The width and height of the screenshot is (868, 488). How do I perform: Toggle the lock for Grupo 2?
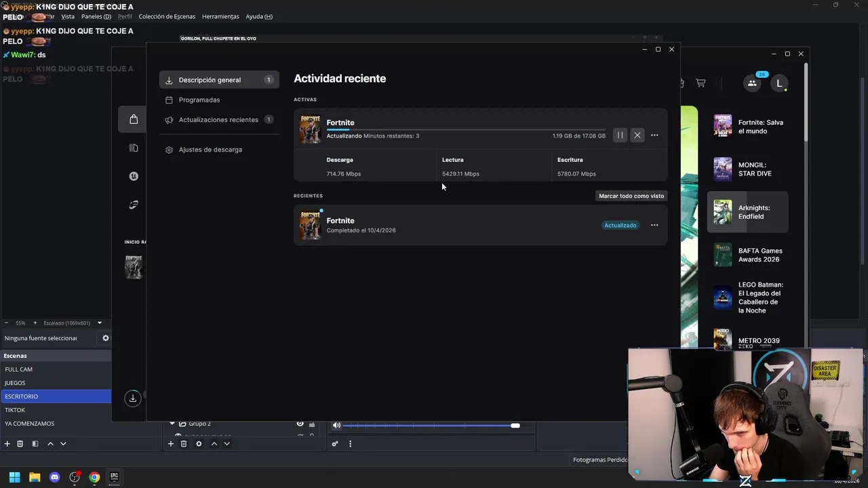pos(312,424)
